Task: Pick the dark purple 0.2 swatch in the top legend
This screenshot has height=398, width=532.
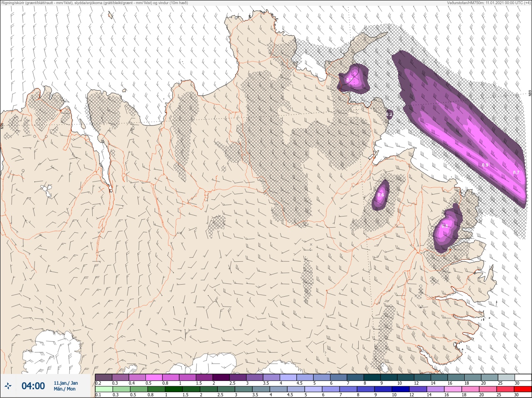Action: click(103, 377)
